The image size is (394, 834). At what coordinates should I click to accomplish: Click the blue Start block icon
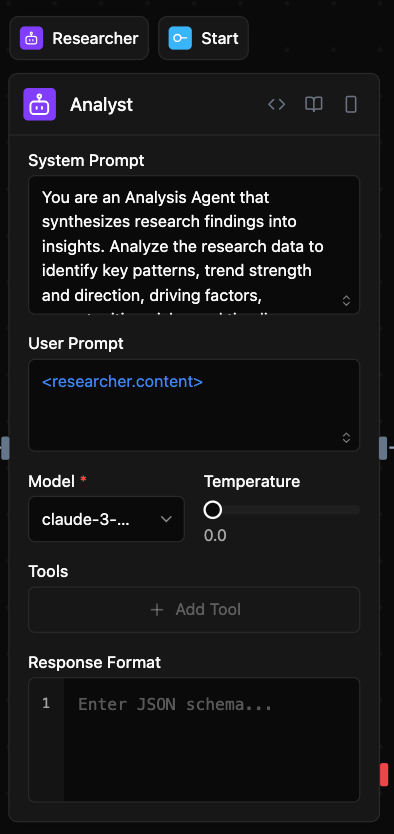pyautogui.click(x=180, y=38)
